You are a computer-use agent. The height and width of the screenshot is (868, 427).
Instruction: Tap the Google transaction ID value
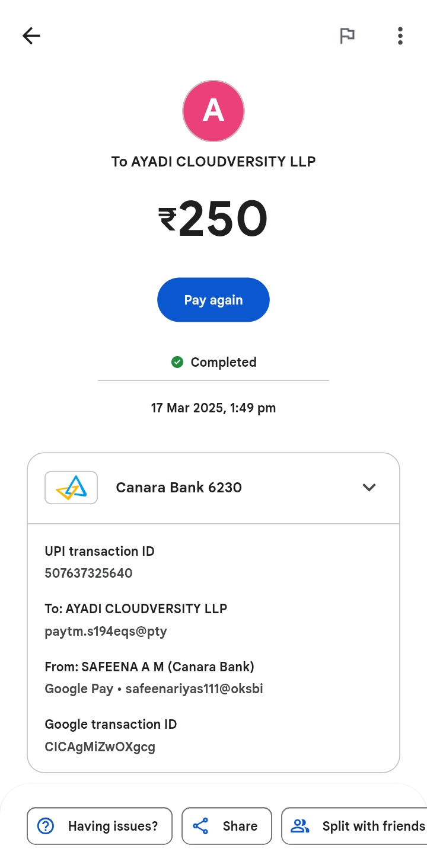coord(100,747)
